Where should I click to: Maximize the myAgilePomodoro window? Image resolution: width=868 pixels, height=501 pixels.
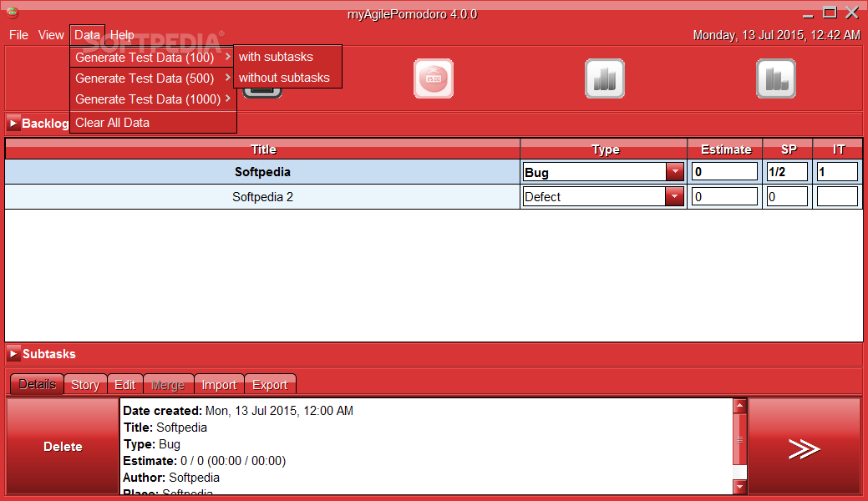pos(830,13)
